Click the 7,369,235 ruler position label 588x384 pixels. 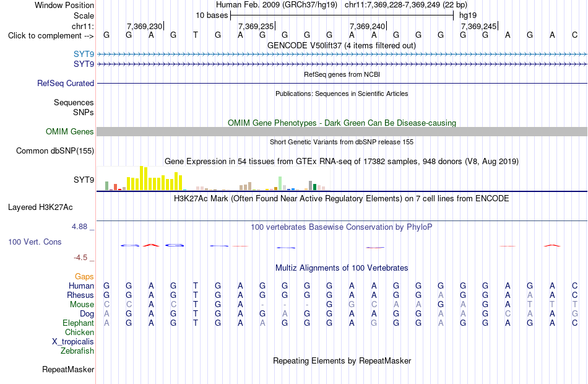[x=256, y=26]
